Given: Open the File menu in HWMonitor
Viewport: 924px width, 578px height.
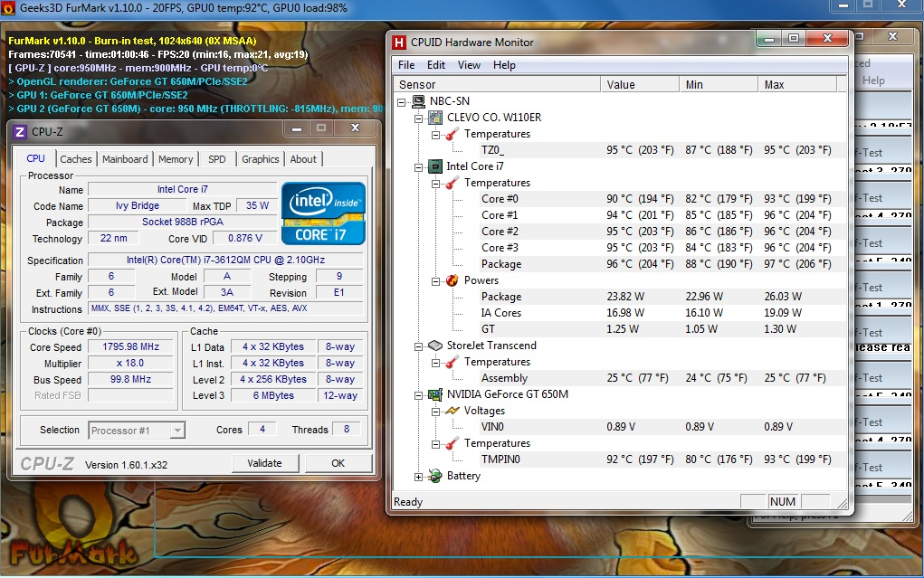Looking at the screenshot, I should 406,65.
